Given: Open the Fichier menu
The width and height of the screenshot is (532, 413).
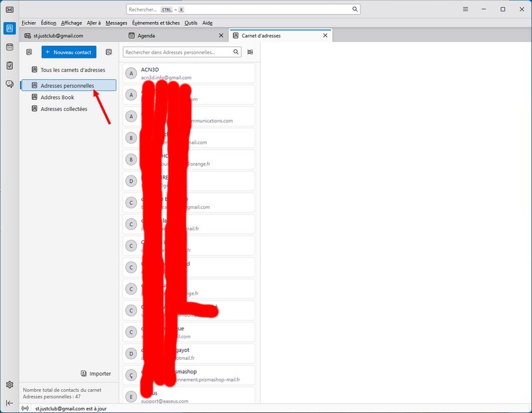Looking at the screenshot, I should click(29, 23).
